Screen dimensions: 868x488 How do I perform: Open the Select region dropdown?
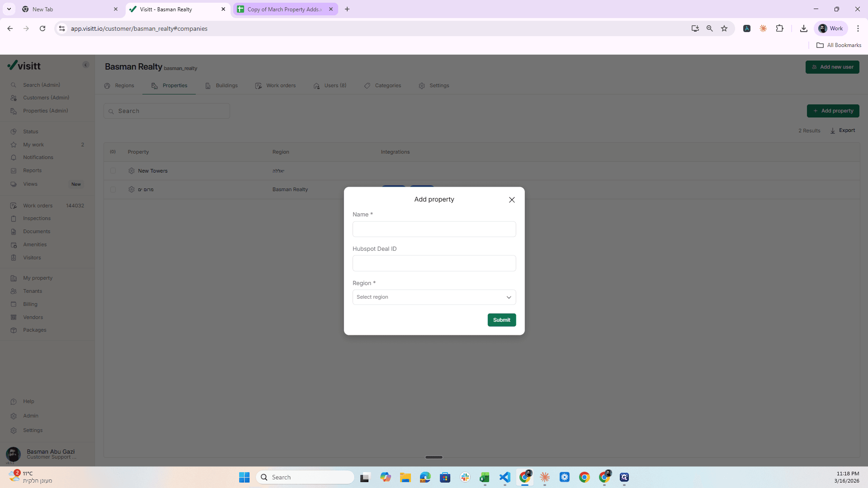pos(434,297)
